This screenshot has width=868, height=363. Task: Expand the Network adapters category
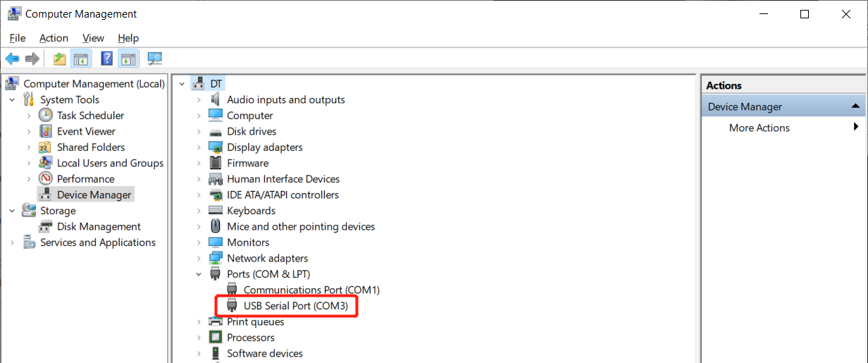199,258
